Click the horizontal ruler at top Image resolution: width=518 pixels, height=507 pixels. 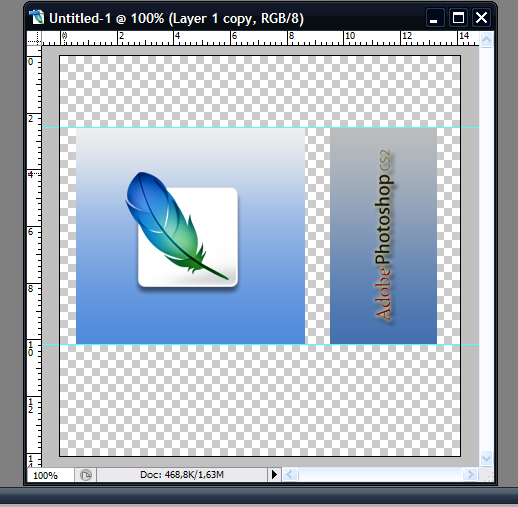260,38
